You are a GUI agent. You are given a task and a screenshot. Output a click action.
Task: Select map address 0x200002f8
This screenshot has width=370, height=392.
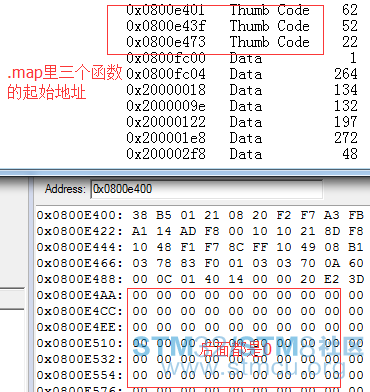166,154
